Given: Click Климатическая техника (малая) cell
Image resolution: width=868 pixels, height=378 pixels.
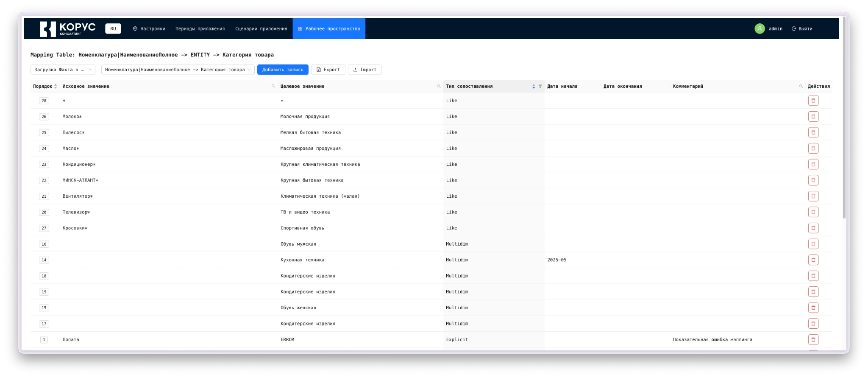Looking at the screenshot, I should (320, 196).
